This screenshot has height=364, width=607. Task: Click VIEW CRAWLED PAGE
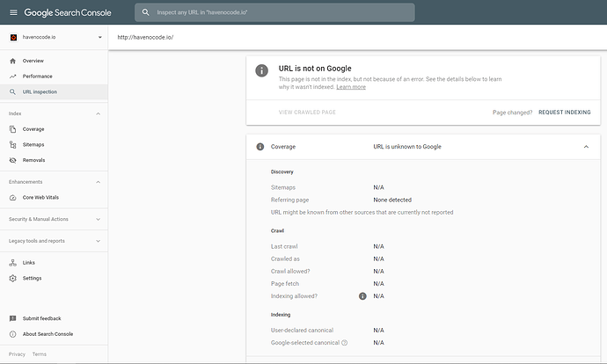click(307, 113)
